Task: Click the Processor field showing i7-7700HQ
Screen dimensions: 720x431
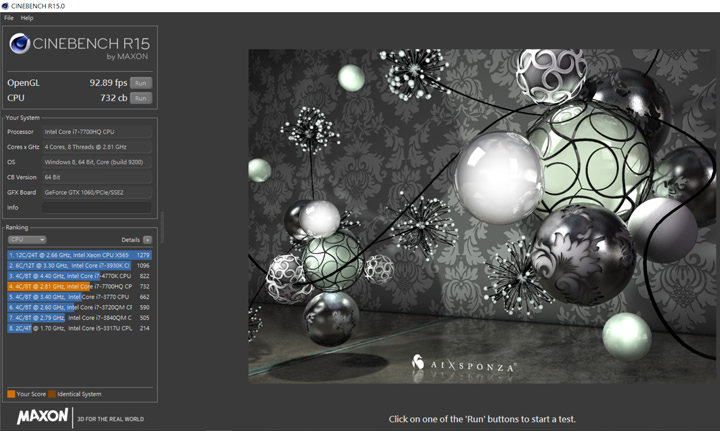Action: 97,131
